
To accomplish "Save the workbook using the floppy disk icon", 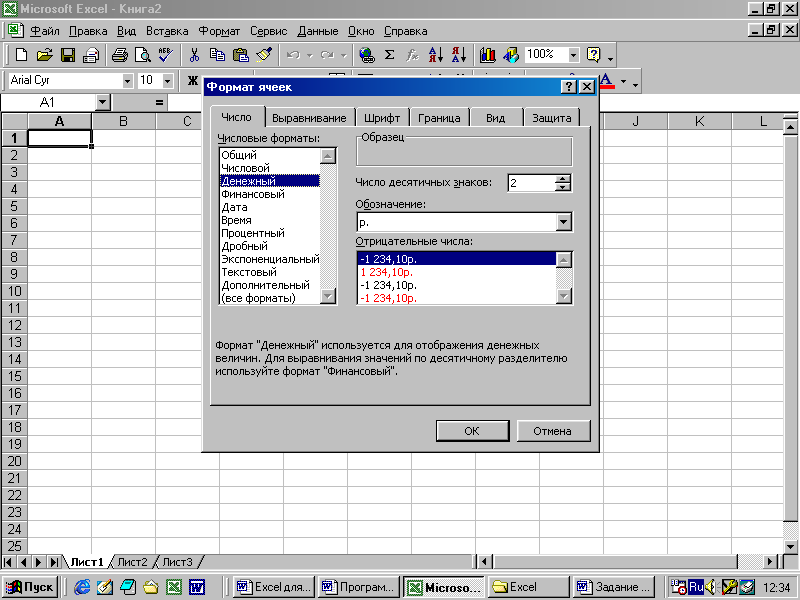I will pyautogui.click(x=67, y=55).
